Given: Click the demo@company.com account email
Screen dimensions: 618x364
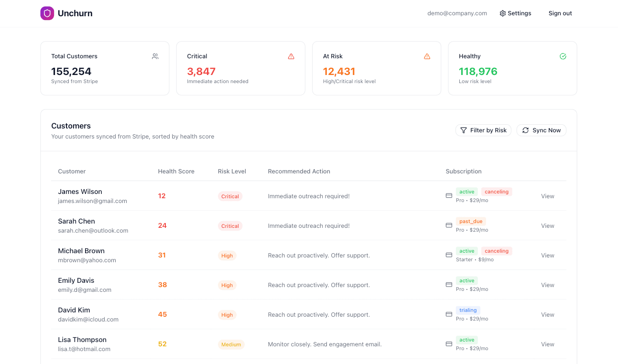Looking at the screenshot, I should point(457,13).
